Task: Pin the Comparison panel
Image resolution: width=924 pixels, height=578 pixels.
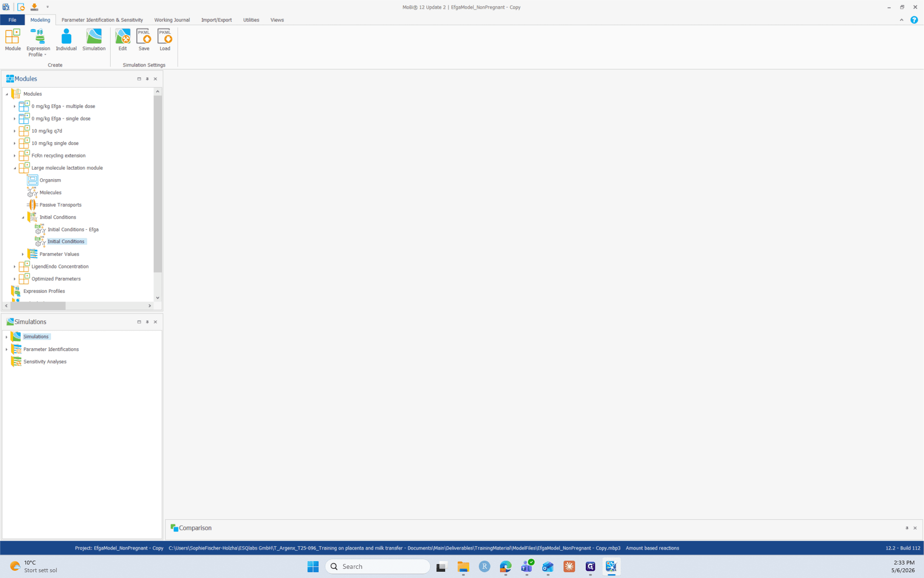Action: [x=907, y=528]
